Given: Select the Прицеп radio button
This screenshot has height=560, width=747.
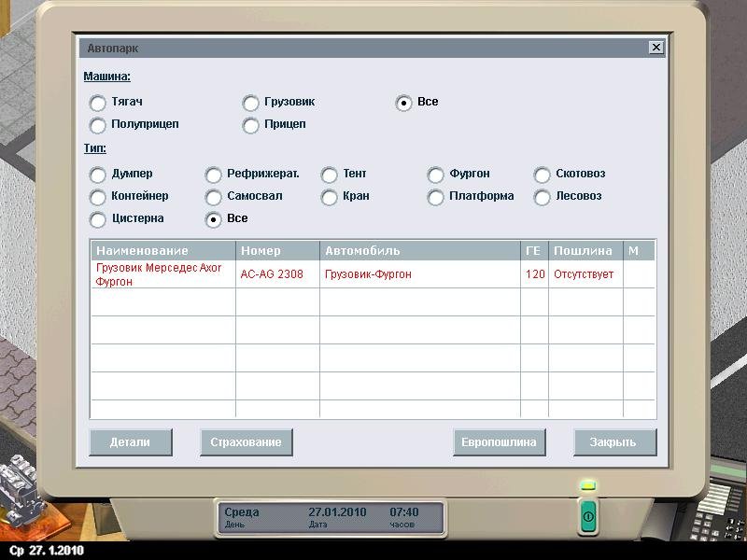Looking at the screenshot, I should tap(251, 125).
